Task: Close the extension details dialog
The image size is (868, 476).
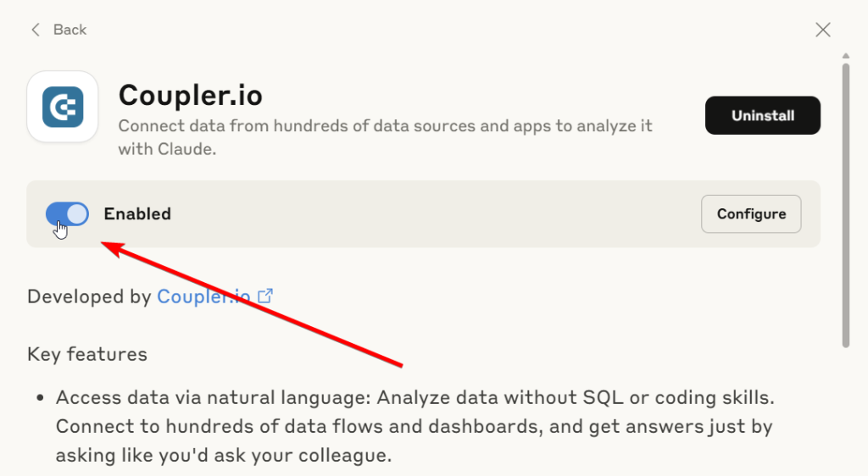Action: 823,30
